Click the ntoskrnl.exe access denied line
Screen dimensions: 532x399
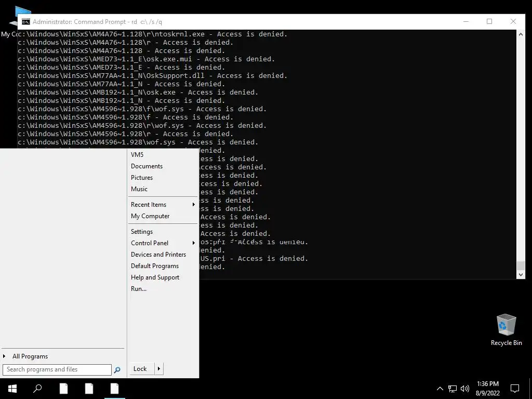click(152, 34)
